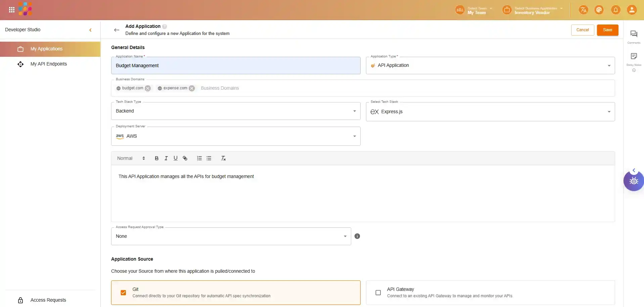Apply underline formatting in editor
The height and width of the screenshot is (307, 644).
(175, 158)
